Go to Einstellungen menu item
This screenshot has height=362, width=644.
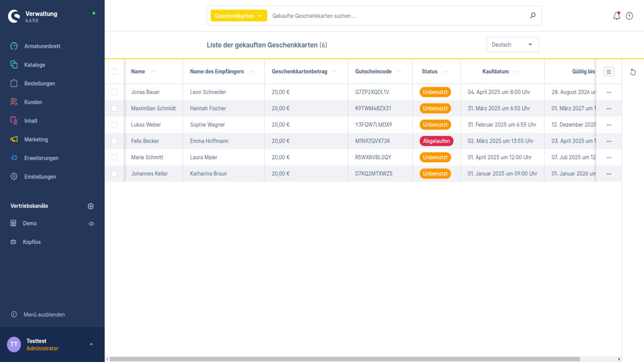(x=40, y=177)
